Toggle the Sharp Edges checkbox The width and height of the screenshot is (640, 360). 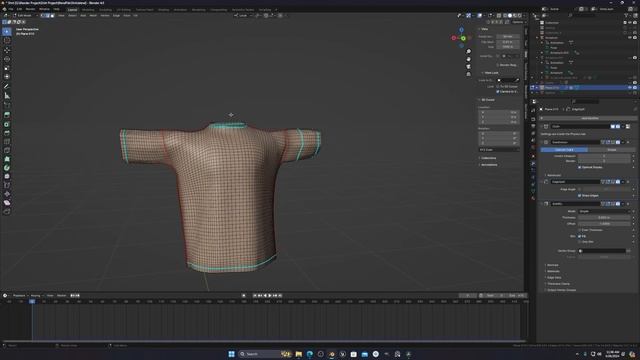coord(580,196)
